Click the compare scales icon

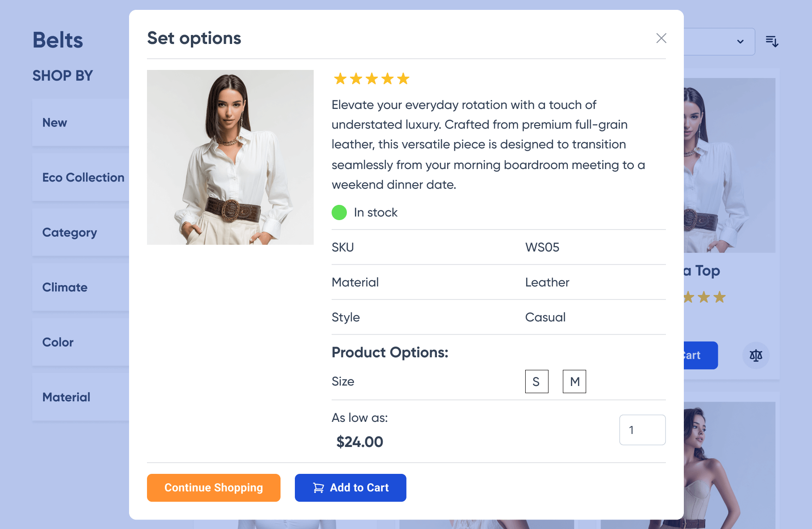(x=756, y=356)
